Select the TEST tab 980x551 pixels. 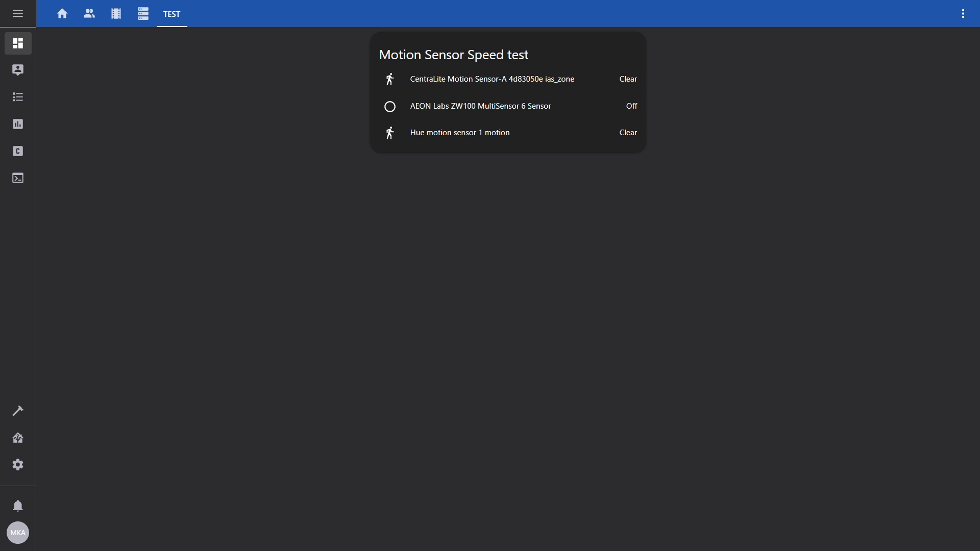[x=171, y=14]
